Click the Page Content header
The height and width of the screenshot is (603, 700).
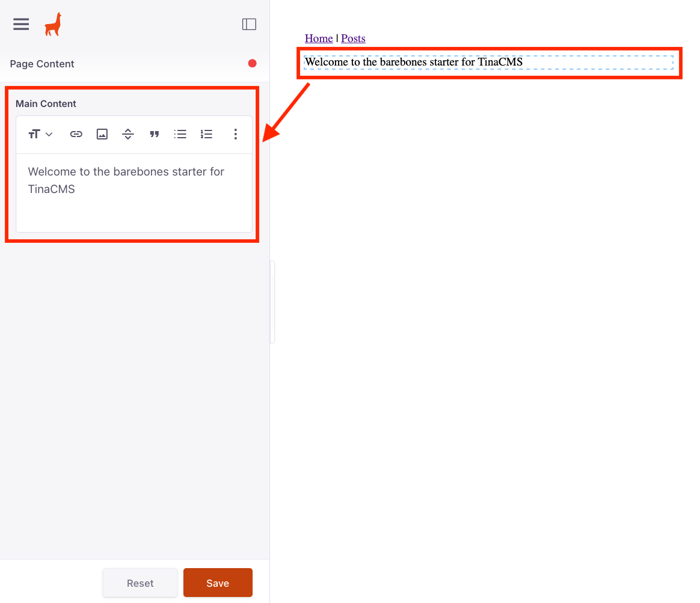42,64
